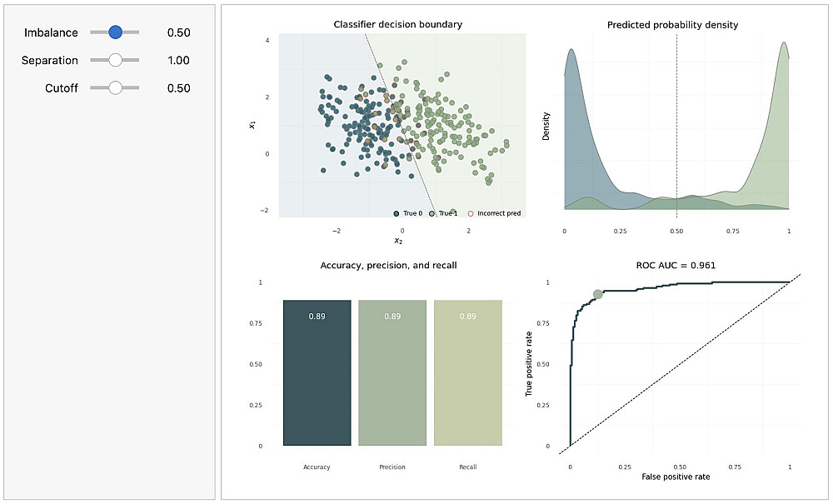The height and width of the screenshot is (504, 833).
Task: Click the "False positive rate" axis label
Action: tap(676, 477)
